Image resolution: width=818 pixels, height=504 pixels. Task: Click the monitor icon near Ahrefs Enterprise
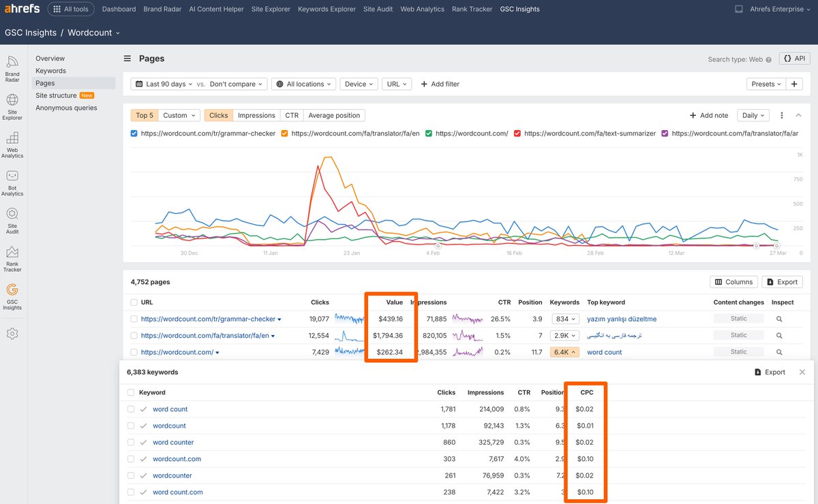click(739, 9)
